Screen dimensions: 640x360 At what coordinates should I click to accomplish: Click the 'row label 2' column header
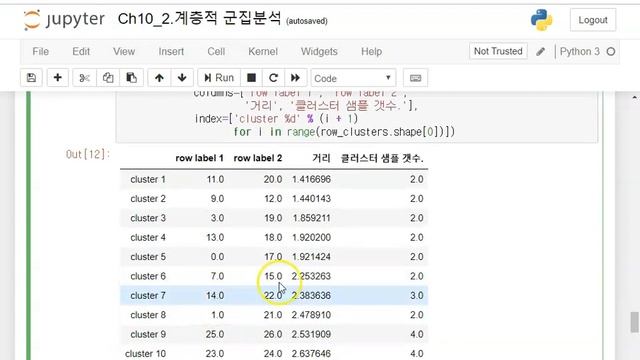coord(258,158)
